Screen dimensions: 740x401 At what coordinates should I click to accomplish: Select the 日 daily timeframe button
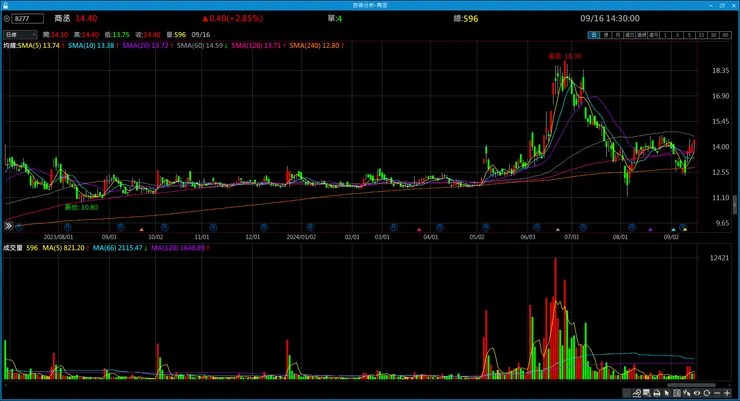[x=594, y=35]
